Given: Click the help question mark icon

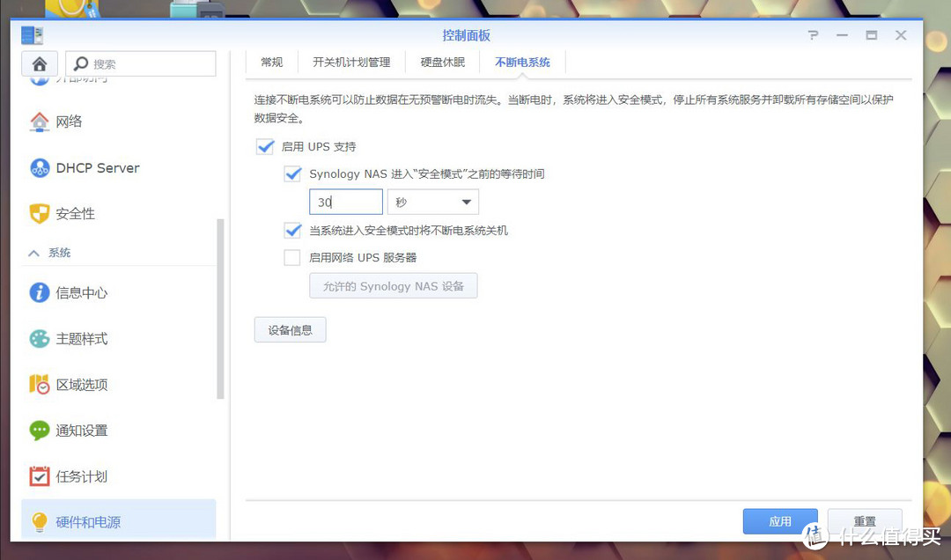Looking at the screenshot, I should pos(814,35).
